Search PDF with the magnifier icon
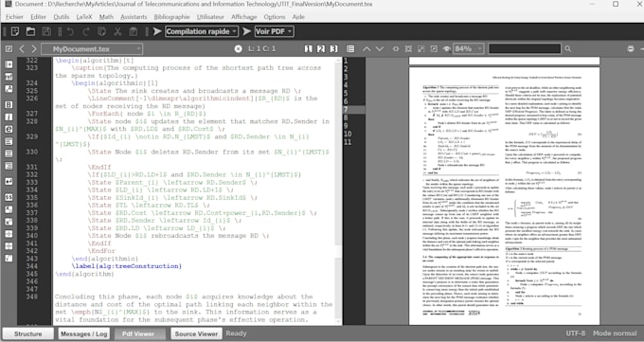Viewport: 644px width, 342px height. click(x=567, y=49)
